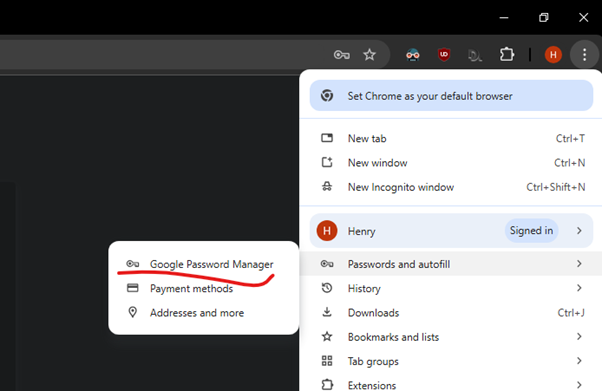Image resolution: width=602 pixels, height=391 pixels.
Task: Click the New tab icon in menu
Action: (x=327, y=138)
